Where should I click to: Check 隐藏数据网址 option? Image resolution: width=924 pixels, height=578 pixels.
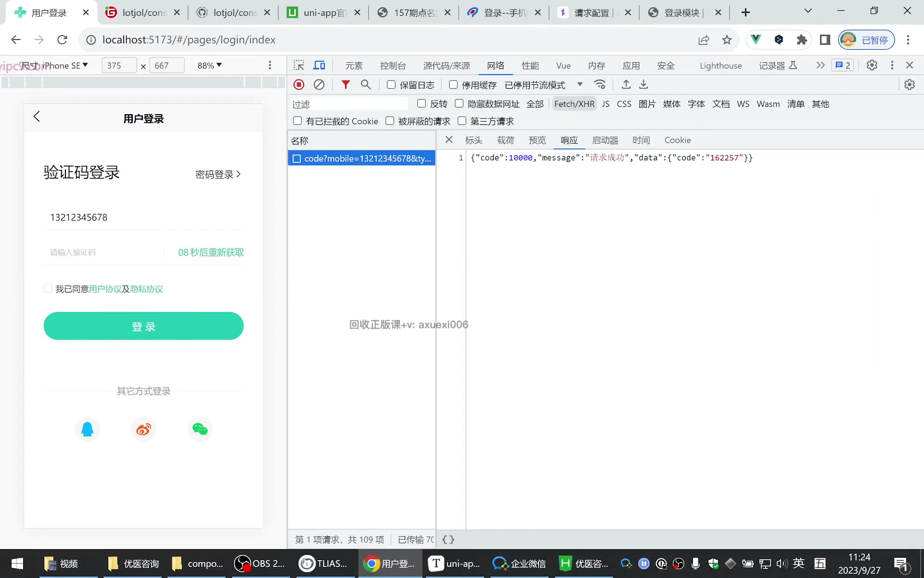pyautogui.click(x=459, y=104)
